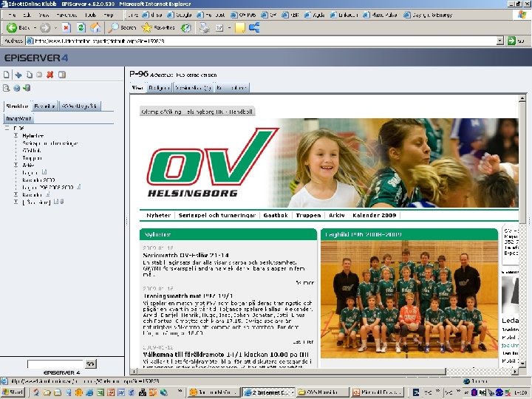This screenshot has height=399, width=532.
Task: Click the address bar URL field
Action: [262, 41]
